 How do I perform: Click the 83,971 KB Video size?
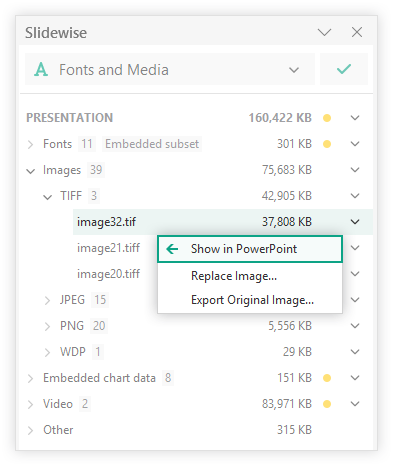point(287,404)
